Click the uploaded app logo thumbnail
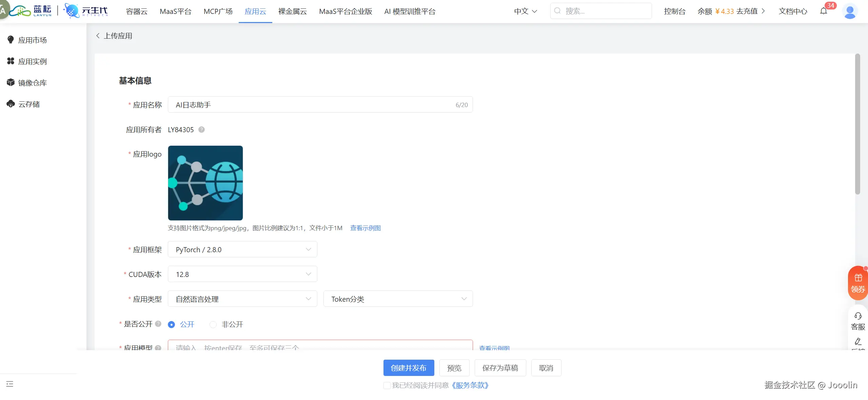 205,183
